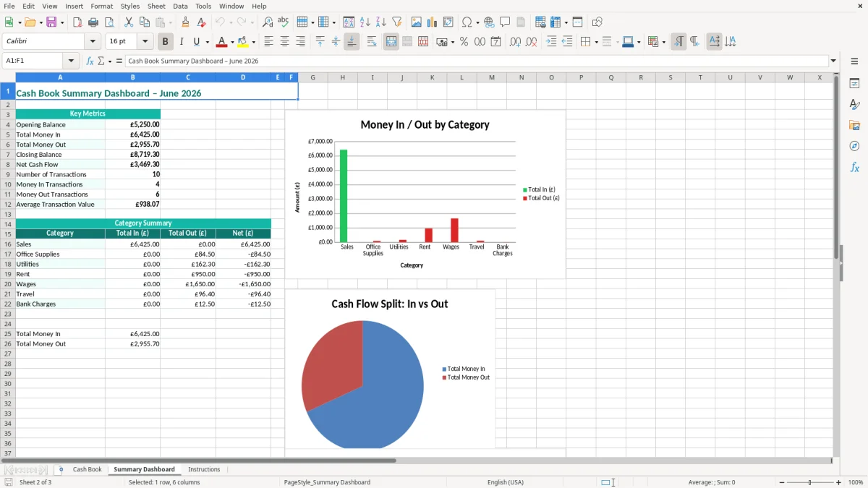868x488 pixels.
Task: Open the font color dropdown arrow
Action: (232, 43)
